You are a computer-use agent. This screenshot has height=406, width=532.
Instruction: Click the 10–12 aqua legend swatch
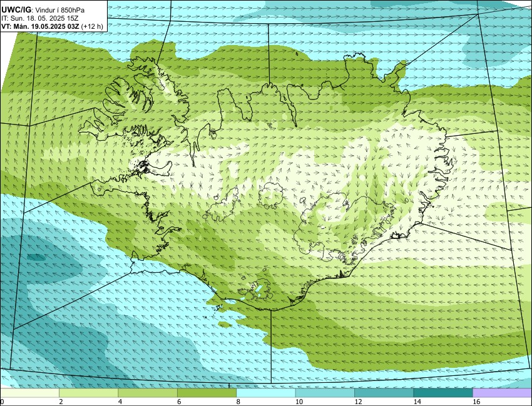[325, 393]
